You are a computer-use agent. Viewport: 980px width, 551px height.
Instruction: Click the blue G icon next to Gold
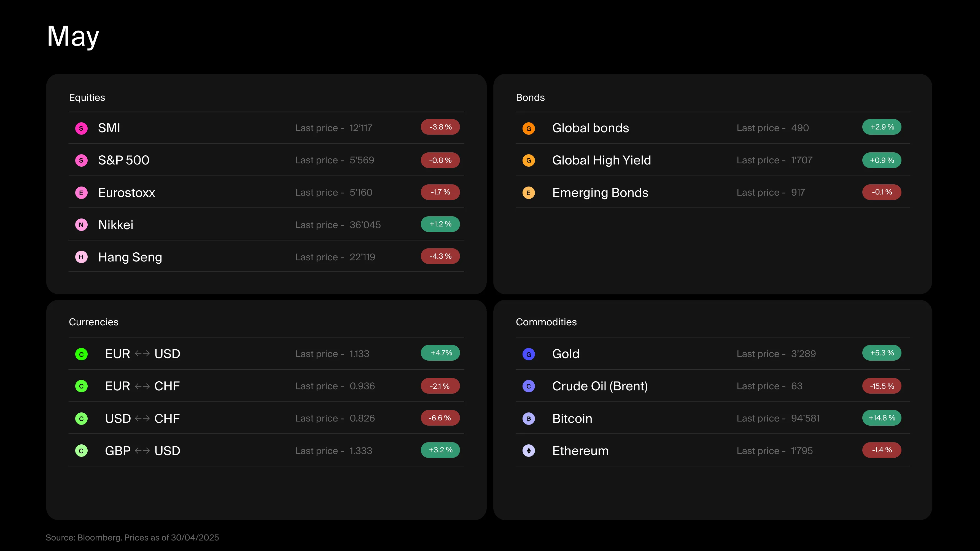pos(528,354)
